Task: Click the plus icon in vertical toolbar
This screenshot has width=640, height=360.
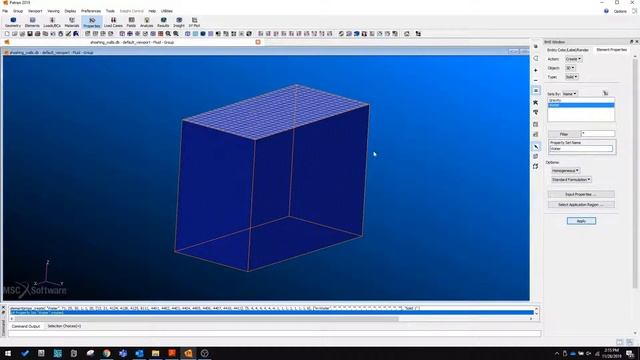Action: (x=536, y=70)
